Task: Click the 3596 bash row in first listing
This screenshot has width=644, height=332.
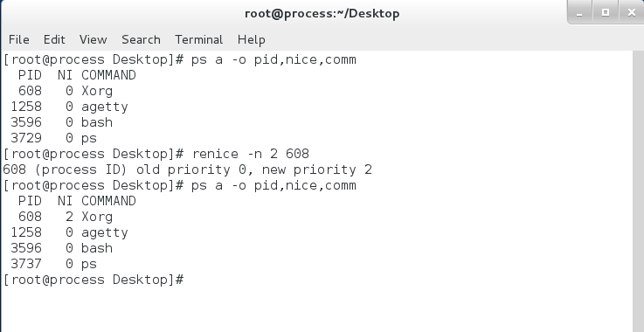Action: coord(62,123)
